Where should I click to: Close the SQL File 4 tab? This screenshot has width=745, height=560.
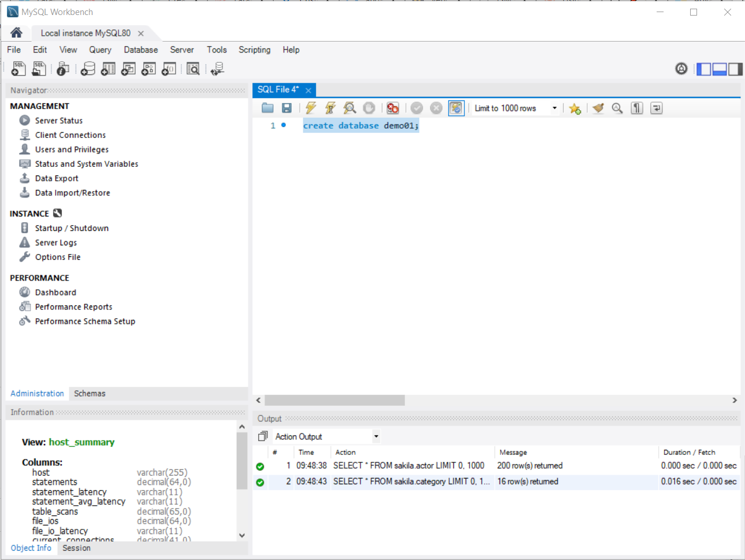pyautogui.click(x=308, y=90)
